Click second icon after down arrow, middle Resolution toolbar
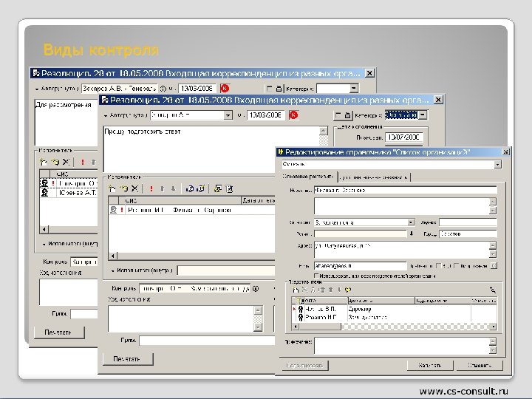This screenshot has width=532, height=399. (x=201, y=188)
